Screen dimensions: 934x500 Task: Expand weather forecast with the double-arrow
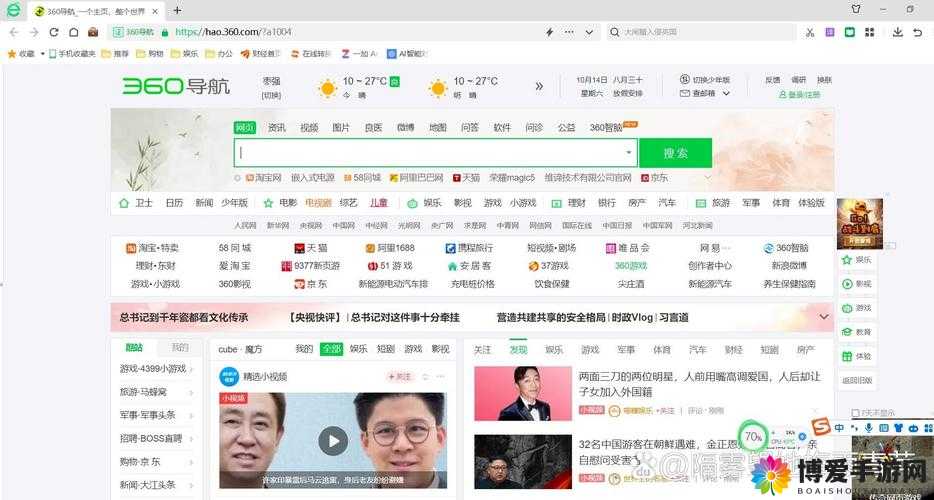(539, 86)
